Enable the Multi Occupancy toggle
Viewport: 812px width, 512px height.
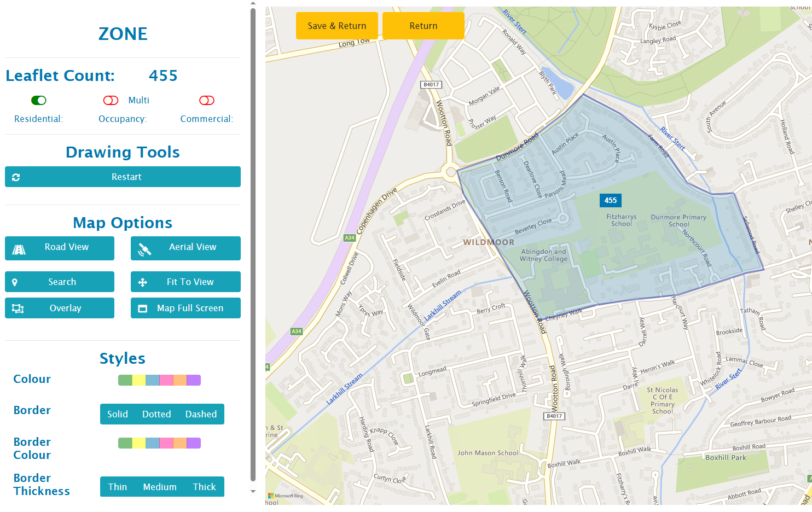(x=111, y=100)
